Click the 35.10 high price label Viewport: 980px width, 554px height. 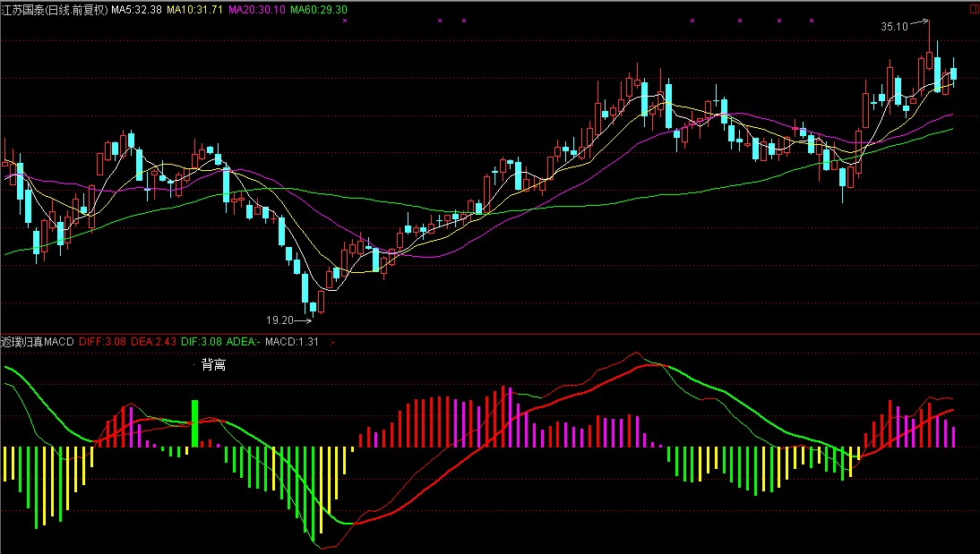(x=894, y=26)
